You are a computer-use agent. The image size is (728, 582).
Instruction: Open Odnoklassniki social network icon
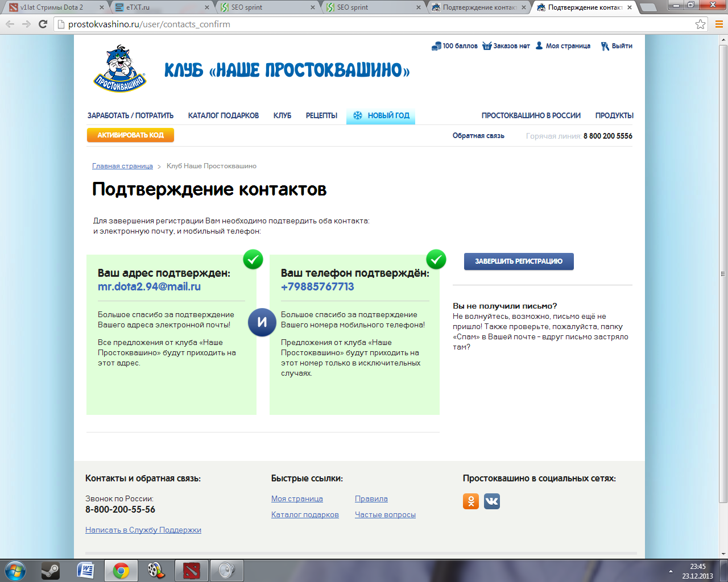click(471, 501)
